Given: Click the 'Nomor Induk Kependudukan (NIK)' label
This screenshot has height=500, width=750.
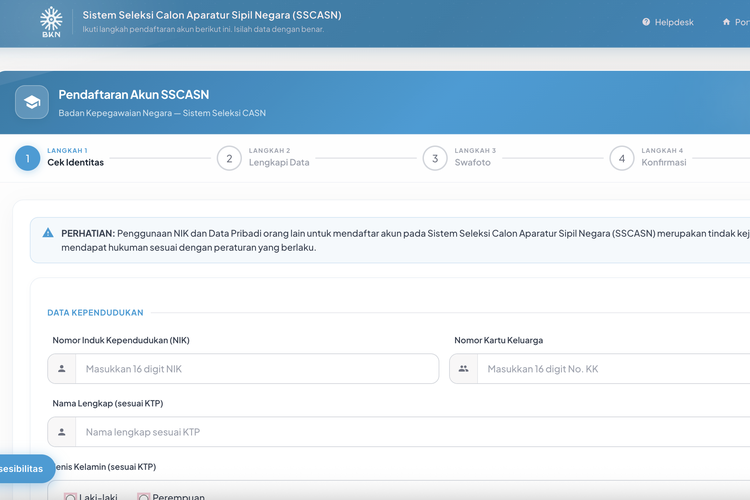Looking at the screenshot, I should pos(121,340).
